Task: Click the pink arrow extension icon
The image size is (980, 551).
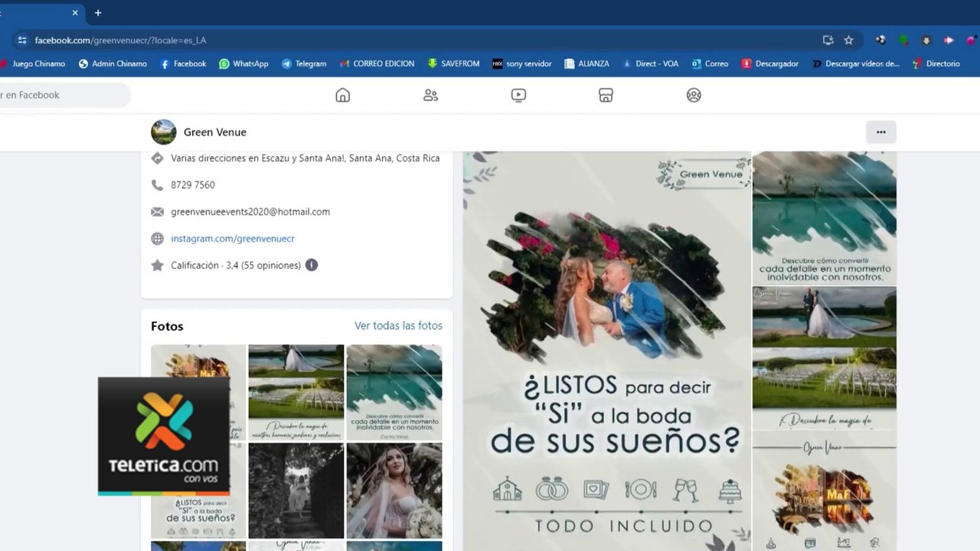Action: pos(949,41)
